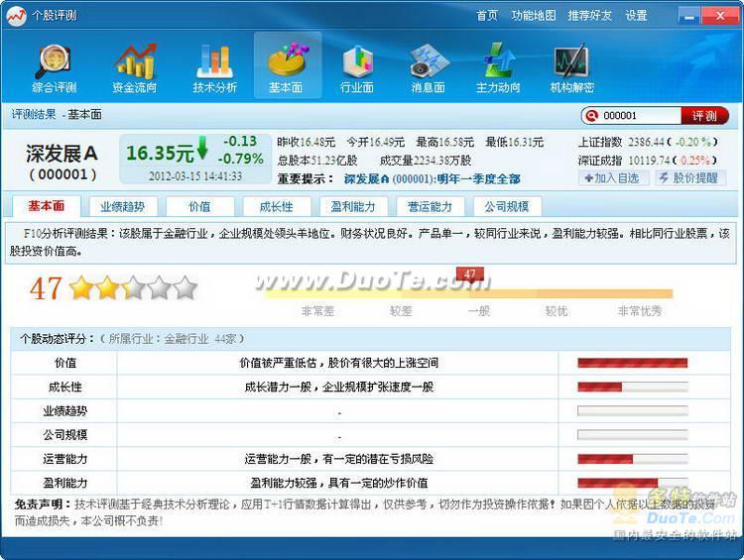Image resolution: width=744 pixels, height=560 pixels.
Task: Click the 价值 score bar
Action: pos(633,363)
